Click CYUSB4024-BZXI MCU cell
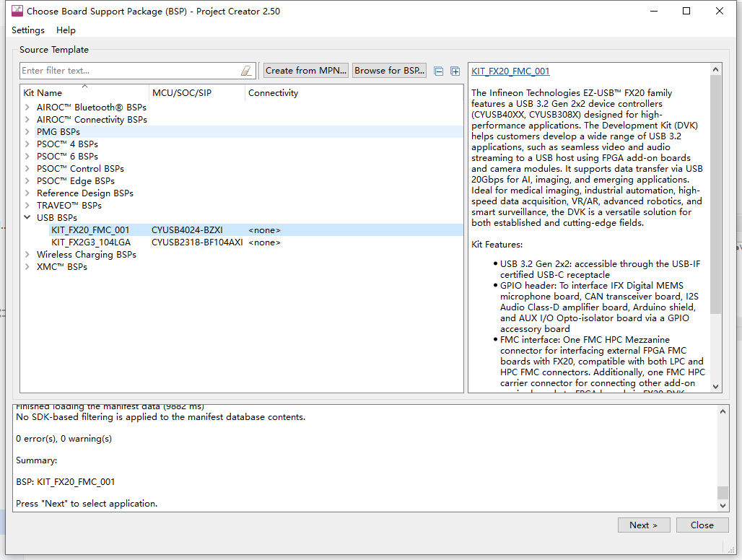Viewport: 742px width, 560px height. click(x=187, y=230)
